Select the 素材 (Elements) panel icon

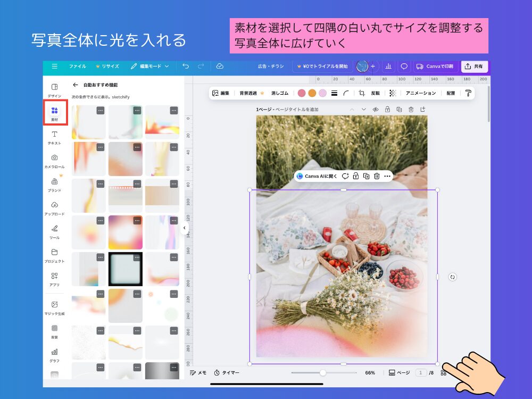click(x=54, y=112)
